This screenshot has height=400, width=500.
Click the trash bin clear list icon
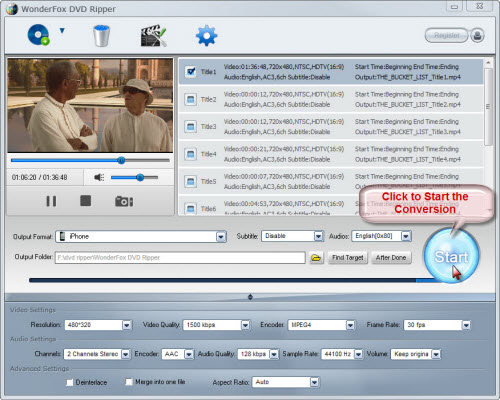[101, 35]
